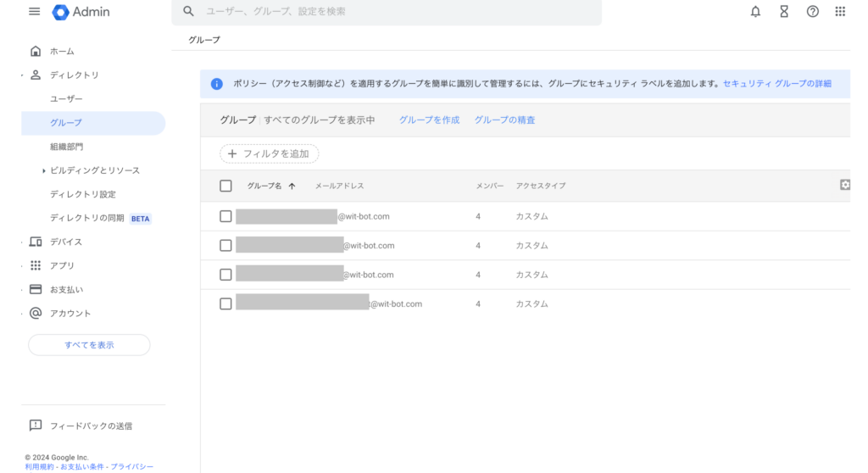Open the hourglass tasks icon
This screenshot has width=868, height=473.
click(x=784, y=12)
